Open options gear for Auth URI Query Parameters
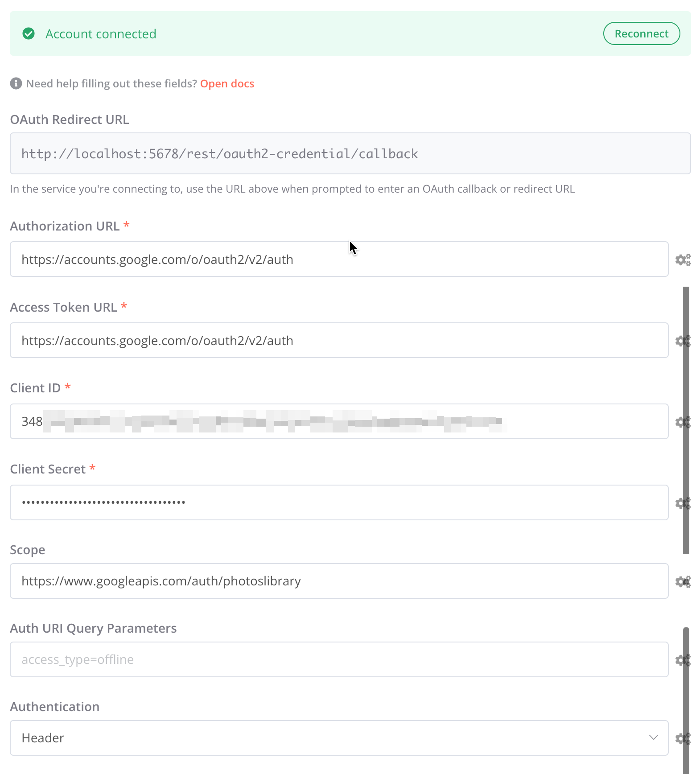This screenshot has width=700, height=774. (683, 660)
